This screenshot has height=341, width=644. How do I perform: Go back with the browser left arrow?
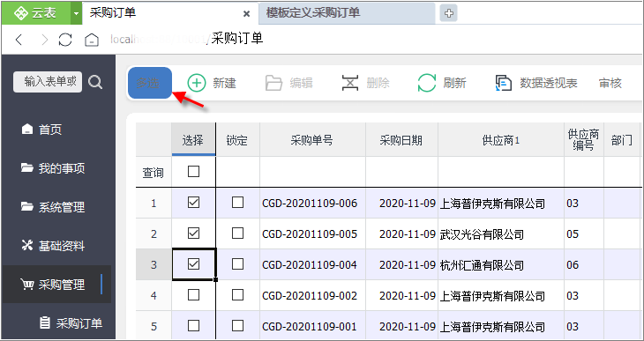[19, 40]
